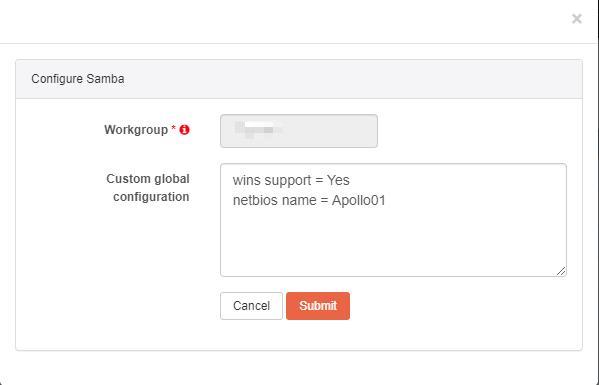Place cursor on the netbios name line
Screen dimensions: 599x385
tap(309, 200)
